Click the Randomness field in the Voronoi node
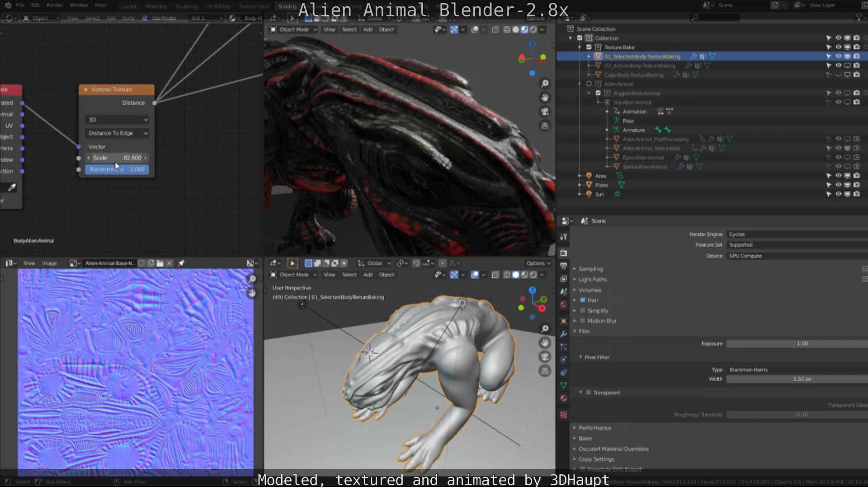868x487 pixels. (117, 169)
